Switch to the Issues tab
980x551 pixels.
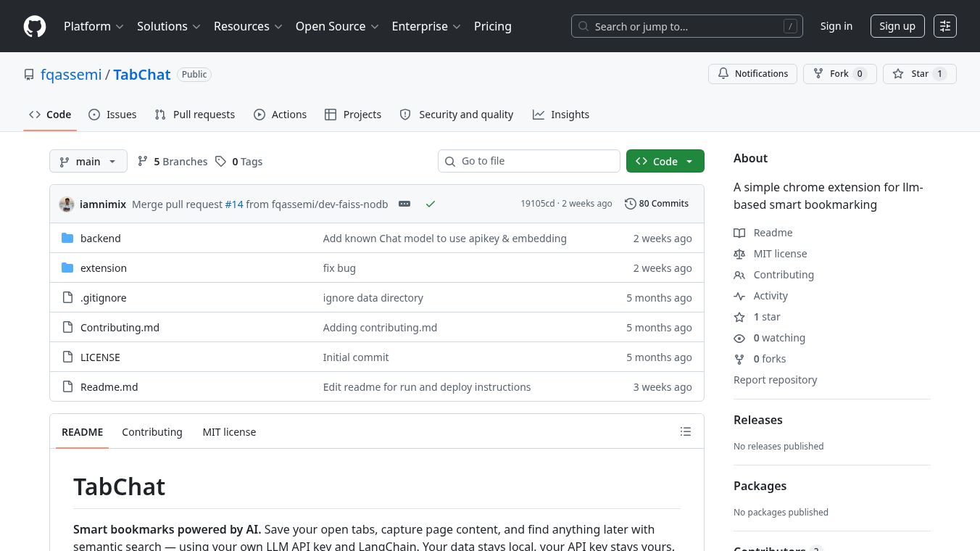pyautogui.click(x=112, y=115)
